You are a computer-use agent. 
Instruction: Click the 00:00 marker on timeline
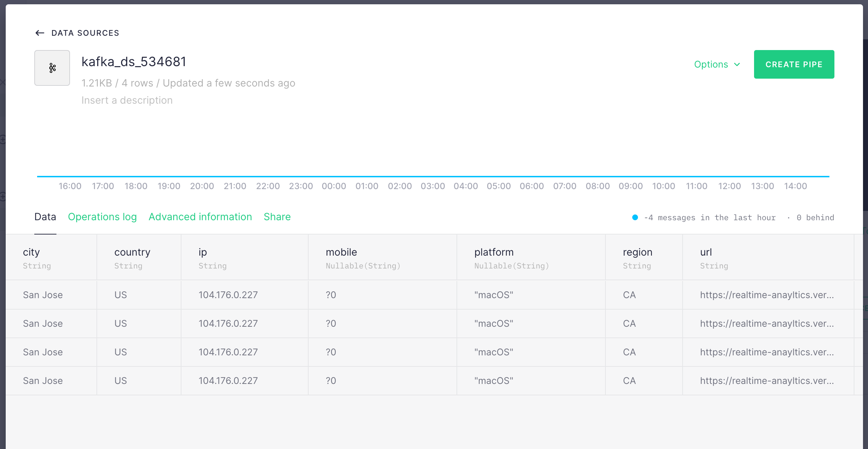(x=334, y=186)
